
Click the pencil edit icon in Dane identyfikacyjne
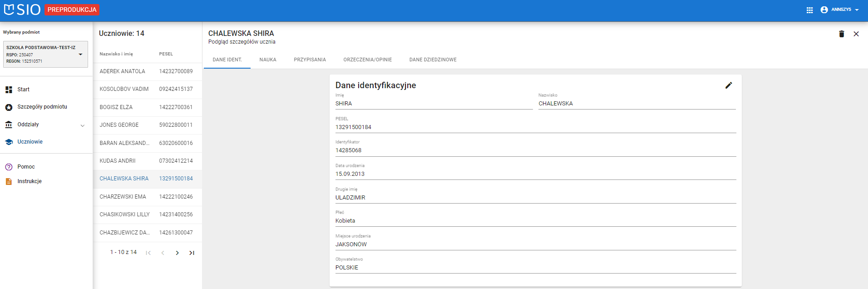pyautogui.click(x=729, y=85)
